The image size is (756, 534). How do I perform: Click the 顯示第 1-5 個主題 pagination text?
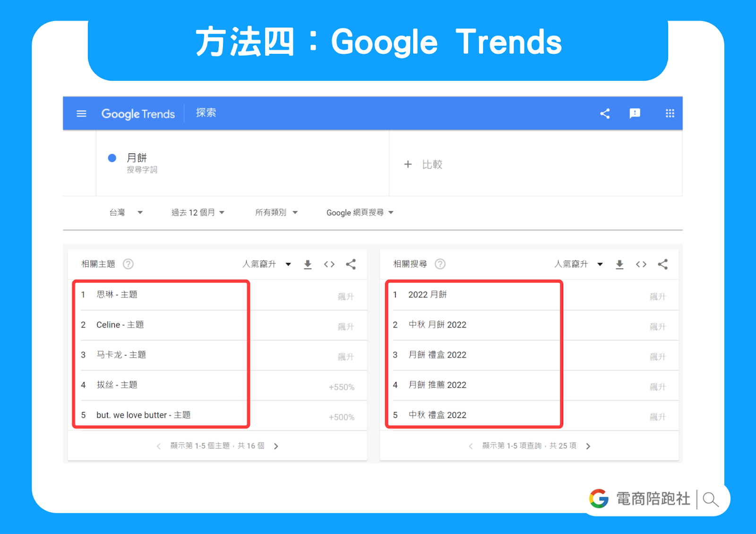[x=217, y=446]
